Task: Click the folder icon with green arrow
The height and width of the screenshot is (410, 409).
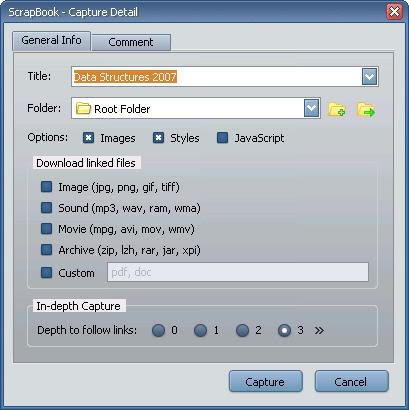Action: point(366,110)
